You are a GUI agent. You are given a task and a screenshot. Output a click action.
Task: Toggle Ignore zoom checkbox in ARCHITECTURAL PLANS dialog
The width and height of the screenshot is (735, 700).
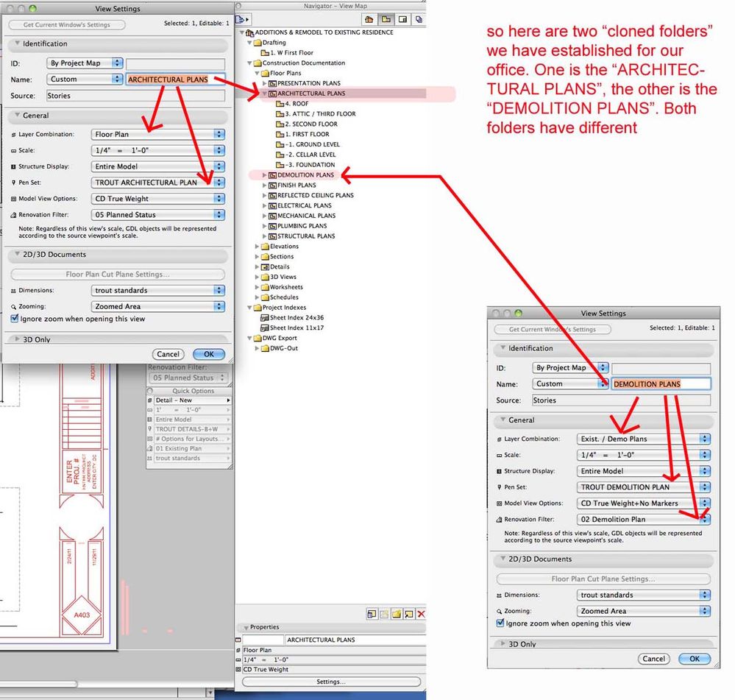(15, 319)
